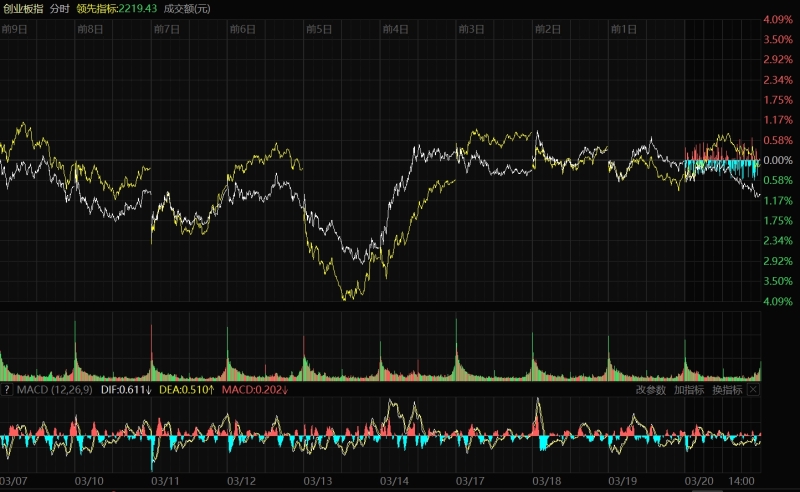Switch to the 分时 intraday view label
Viewport: 800px width, 492px height.
pos(60,9)
